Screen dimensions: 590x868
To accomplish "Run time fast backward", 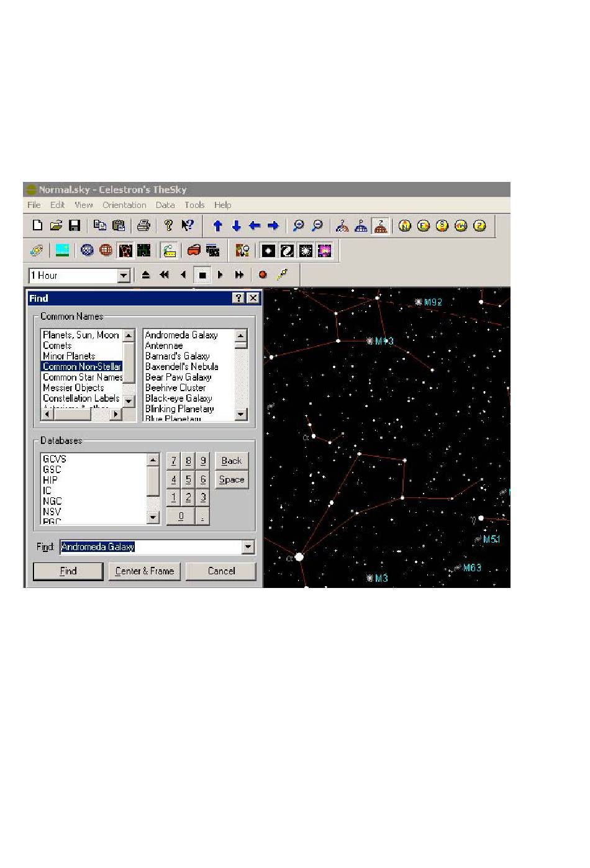I will [165, 275].
